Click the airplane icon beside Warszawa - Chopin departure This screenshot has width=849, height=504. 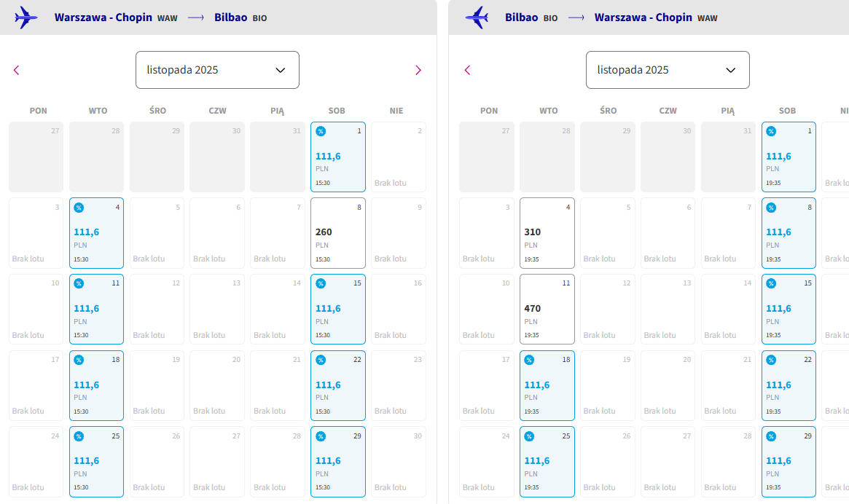pyautogui.click(x=26, y=17)
